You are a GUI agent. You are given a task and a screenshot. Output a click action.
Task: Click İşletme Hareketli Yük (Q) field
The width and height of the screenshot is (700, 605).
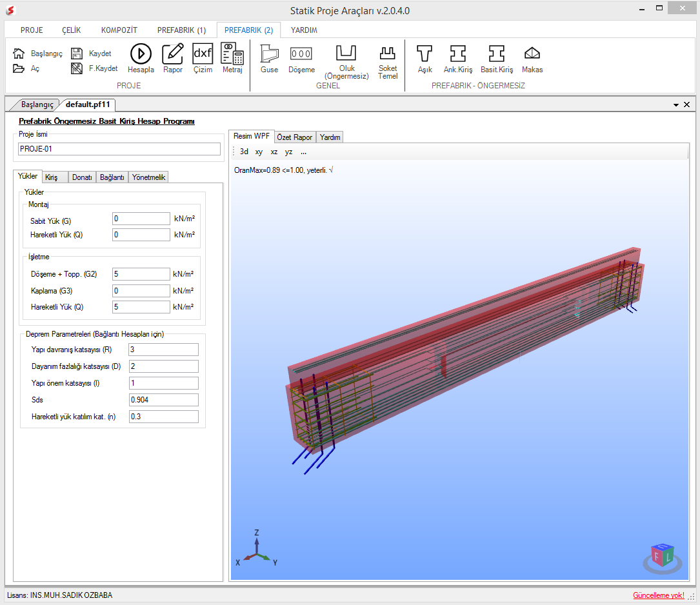pos(141,307)
